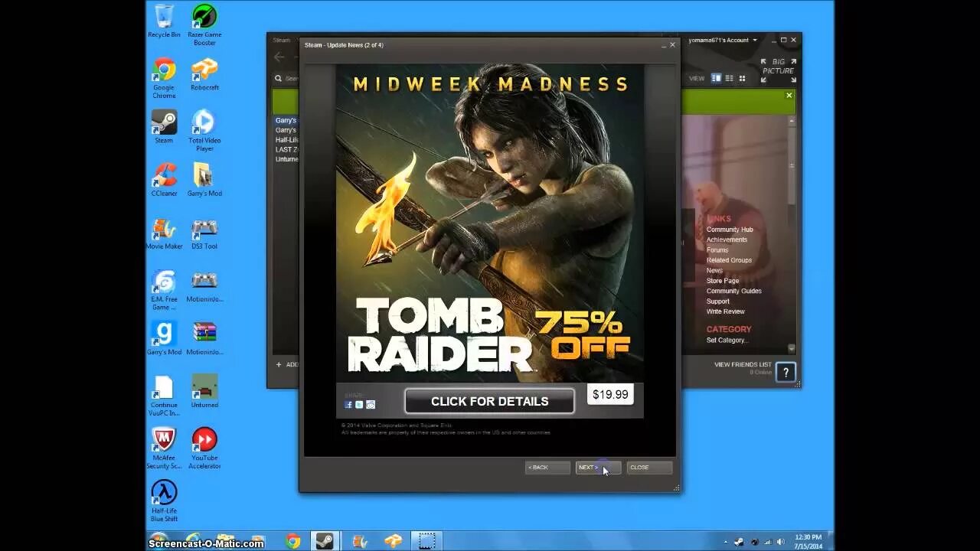Click Steam icon in the taskbar
Image resolution: width=980 pixels, height=551 pixels.
point(325,541)
